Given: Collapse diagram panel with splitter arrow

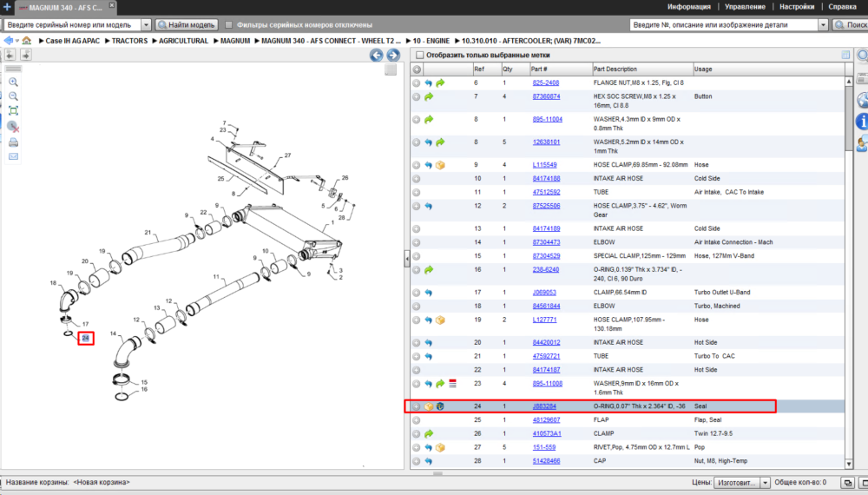Looking at the screenshot, I should click(407, 258).
